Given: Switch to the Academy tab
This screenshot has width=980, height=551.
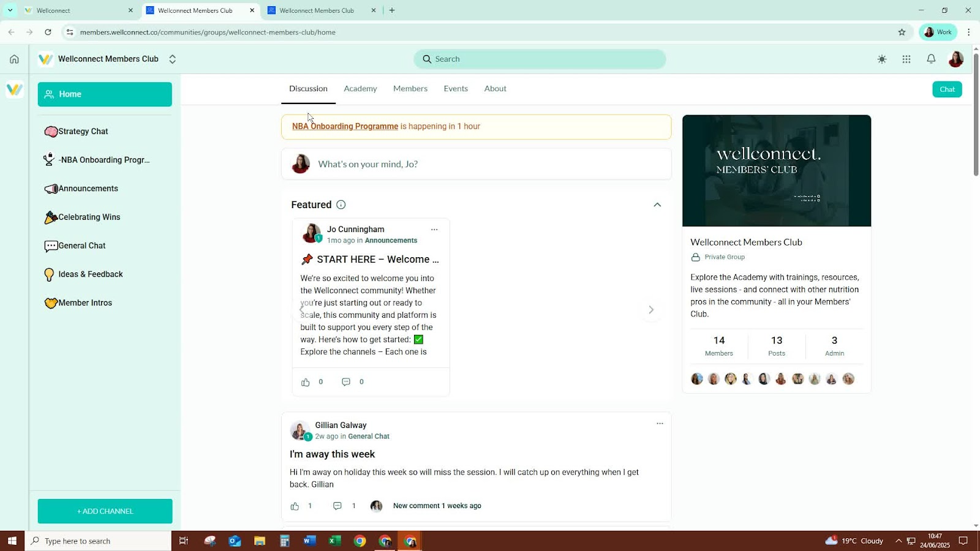Looking at the screenshot, I should tap(360, 89).
